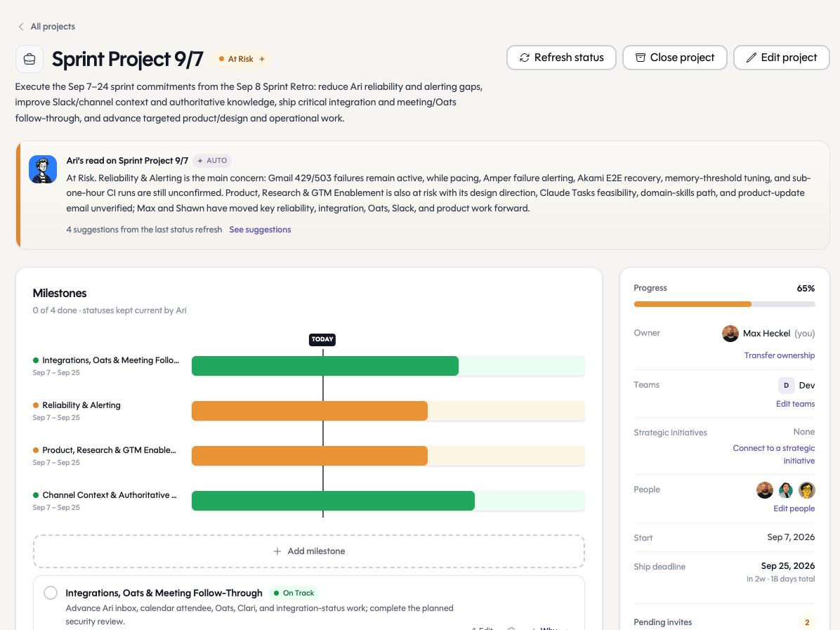Screen dimensions: 840x630
Task: Select the Reliability & Alerting milestone row
Action: pyautogui.click(x=308, y=411)
